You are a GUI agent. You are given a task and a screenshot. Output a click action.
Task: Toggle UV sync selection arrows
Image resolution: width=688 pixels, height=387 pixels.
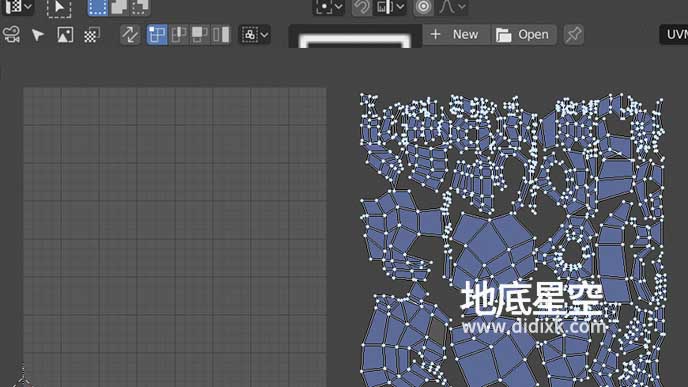130,35
